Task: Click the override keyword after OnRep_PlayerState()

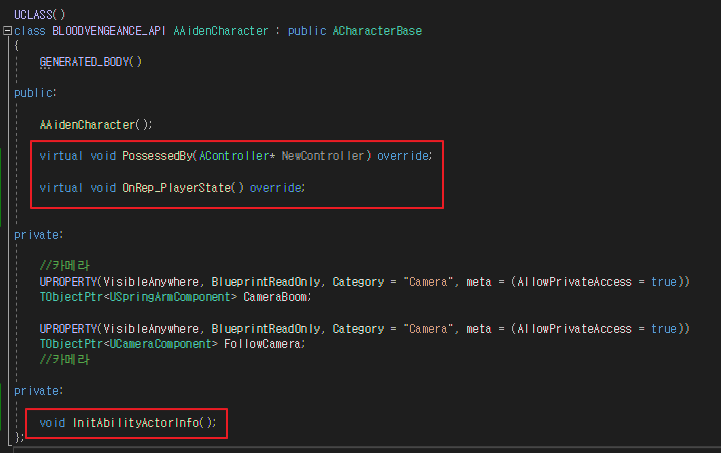Action: (x=275, y=188)
